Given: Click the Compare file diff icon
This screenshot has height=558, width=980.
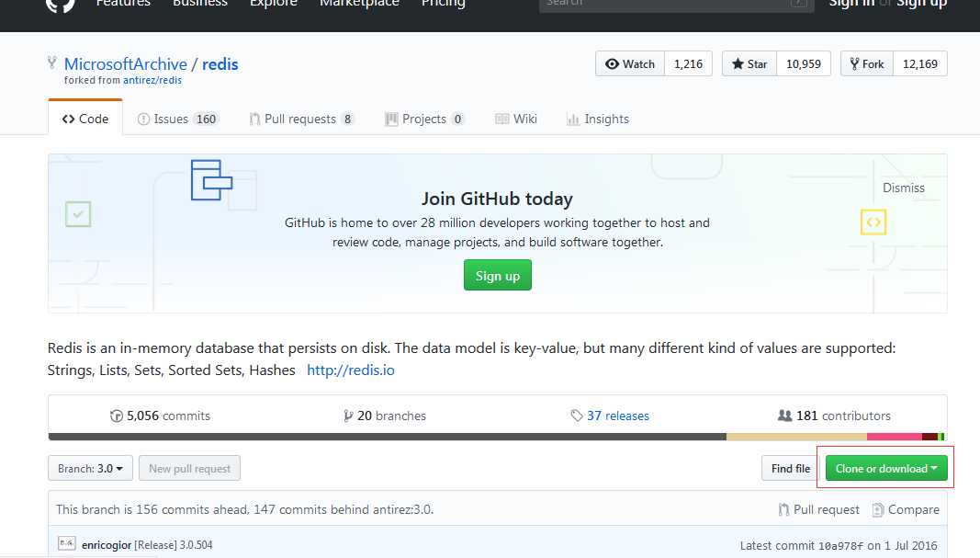Looking at the screenshot, I should [877, 510].
